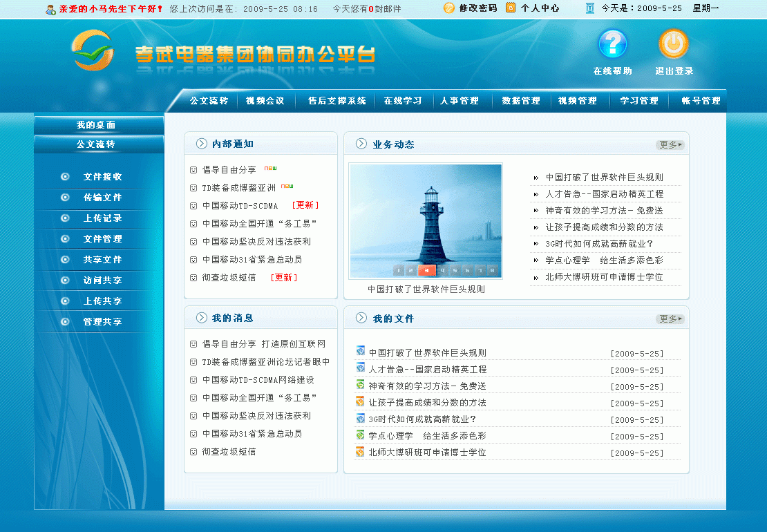
Task: Click the file icon beside 神奇有效的学习方法 in 我的文件
Action: (361, 384)
